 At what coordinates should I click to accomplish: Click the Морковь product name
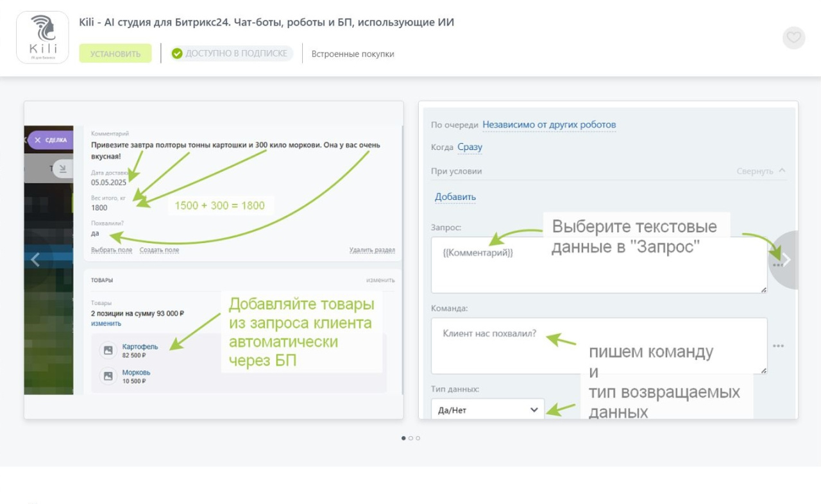point(136,373)
